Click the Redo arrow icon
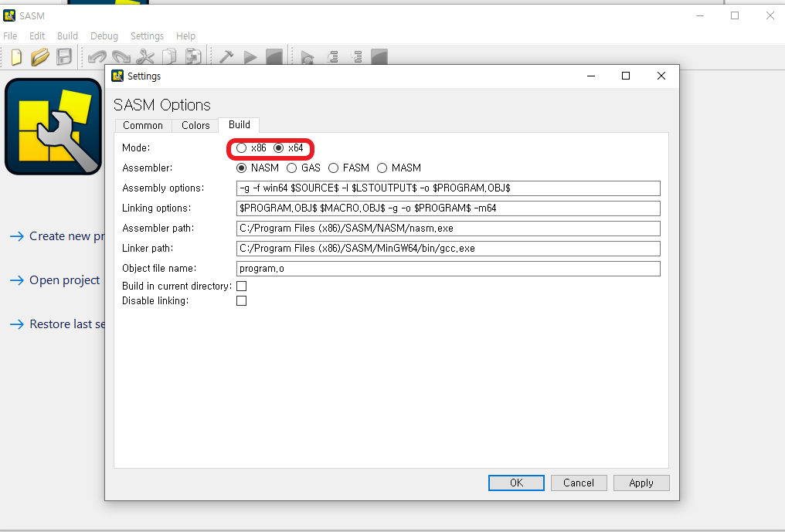Image resolution: width=785 pixels, height=532 pixels. click(x=121, y=57)
